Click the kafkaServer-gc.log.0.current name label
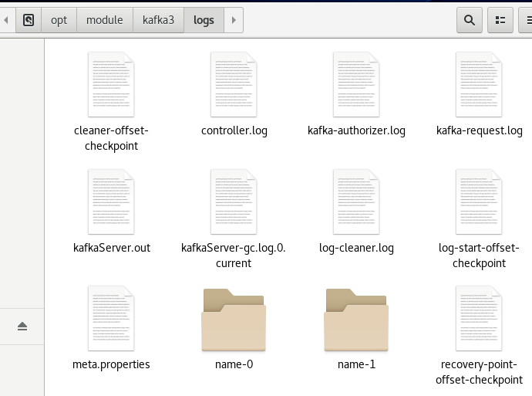The height and width of the screenshot is (396, 532). [234, 256]
